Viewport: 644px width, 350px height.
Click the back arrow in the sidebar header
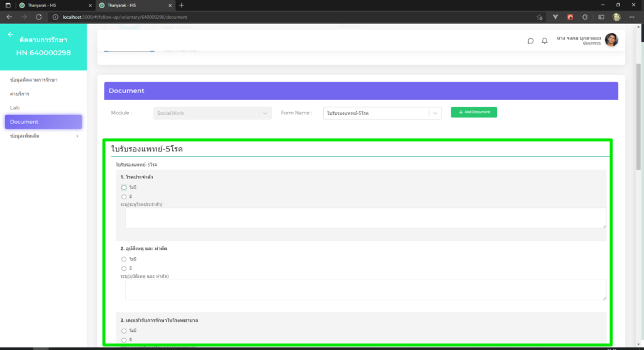[x=10, y=35]
